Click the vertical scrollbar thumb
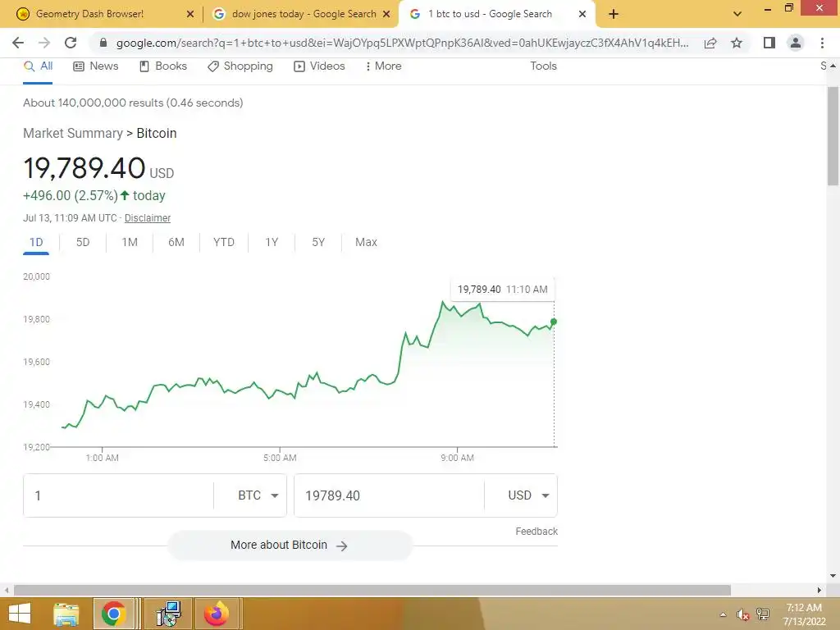 [833, 135]
